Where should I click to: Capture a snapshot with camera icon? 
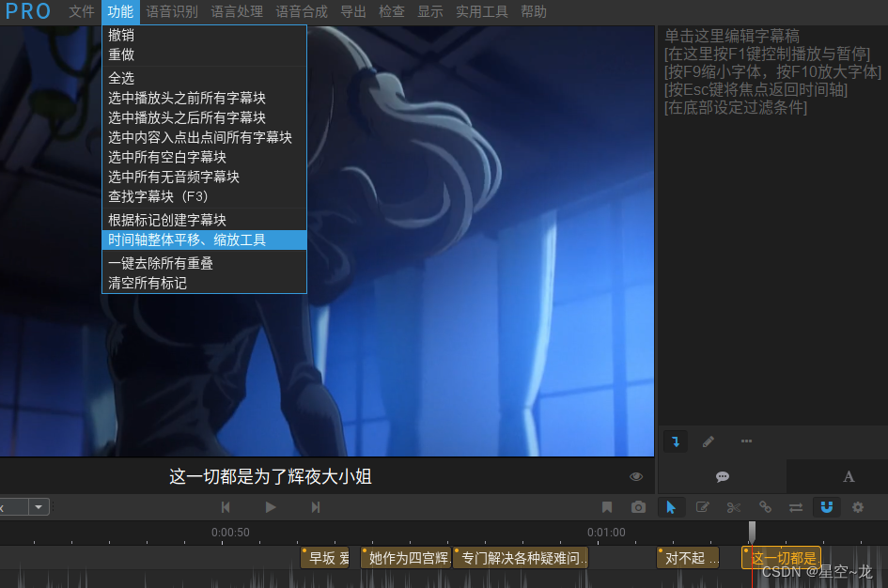click(638, 507)
